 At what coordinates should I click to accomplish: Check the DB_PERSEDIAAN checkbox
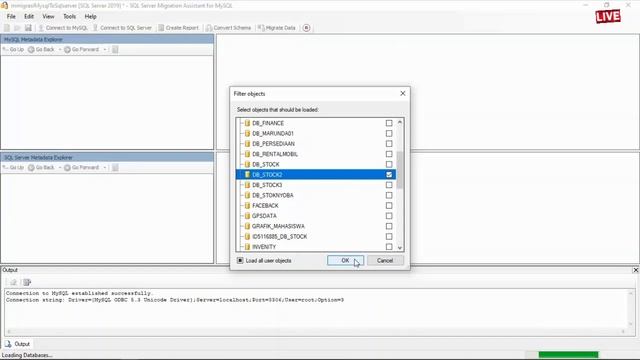pyautogui.click(x=389, y=144)
